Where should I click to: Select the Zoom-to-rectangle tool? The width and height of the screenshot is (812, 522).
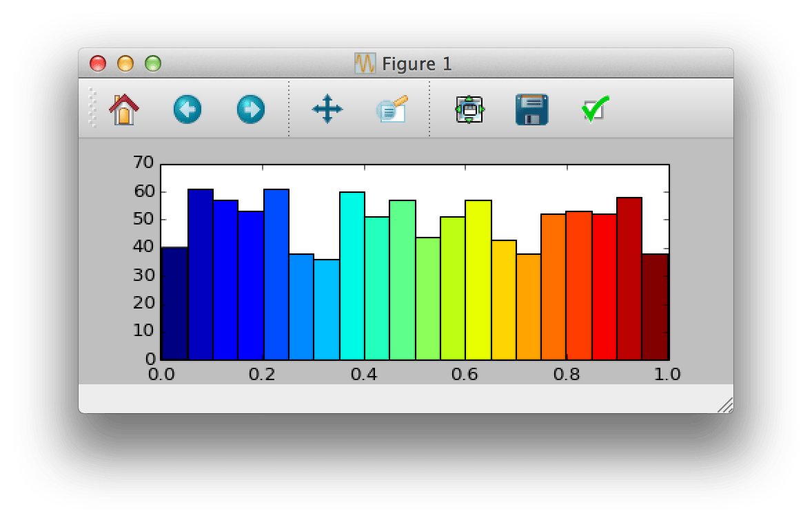click(391, 108)
